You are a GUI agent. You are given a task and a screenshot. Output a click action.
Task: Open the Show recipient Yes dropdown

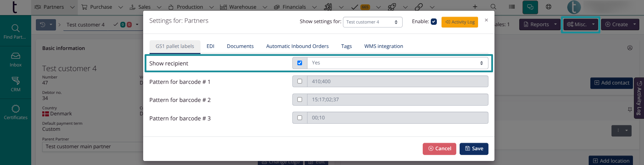click(397, 63)
